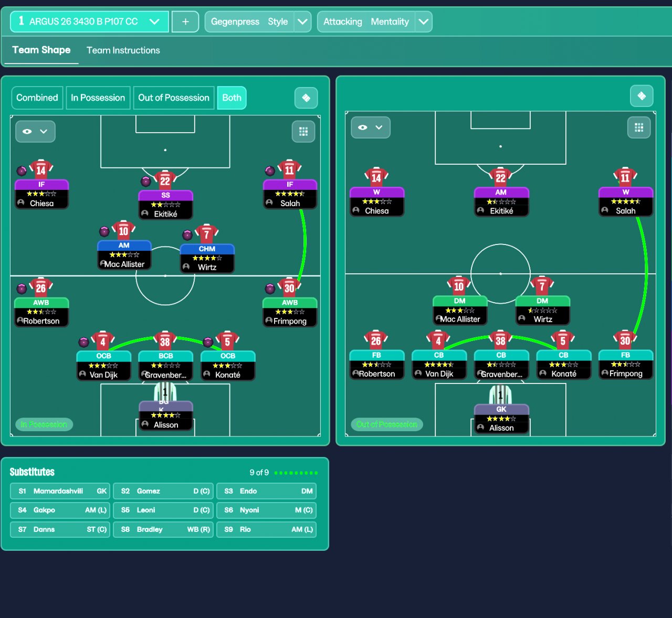Switch to the Team Instructions tab

(123, 50)
